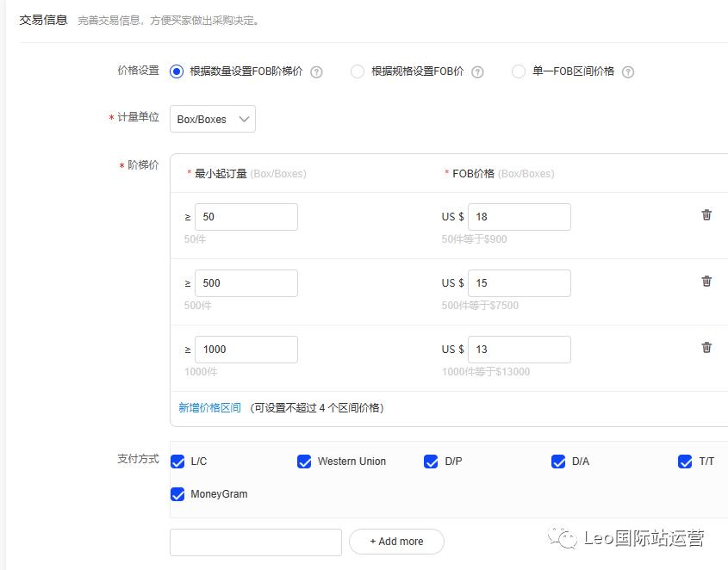Delete the first price tier for 50 units

coord(706,214)
